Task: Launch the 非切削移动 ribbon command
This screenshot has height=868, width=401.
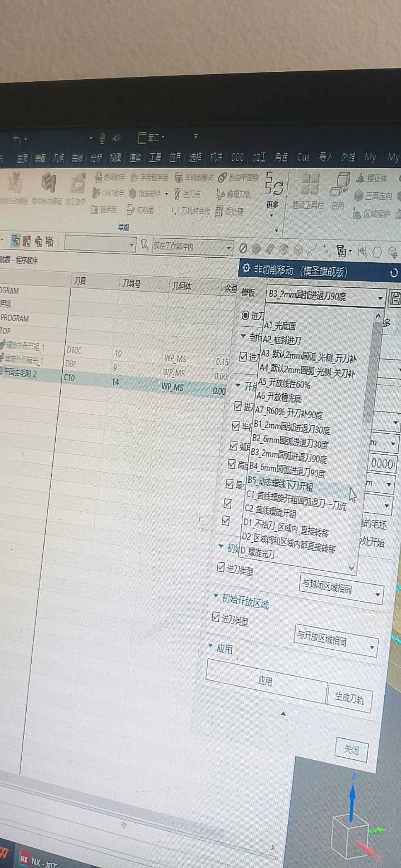Action: (194, 177)
